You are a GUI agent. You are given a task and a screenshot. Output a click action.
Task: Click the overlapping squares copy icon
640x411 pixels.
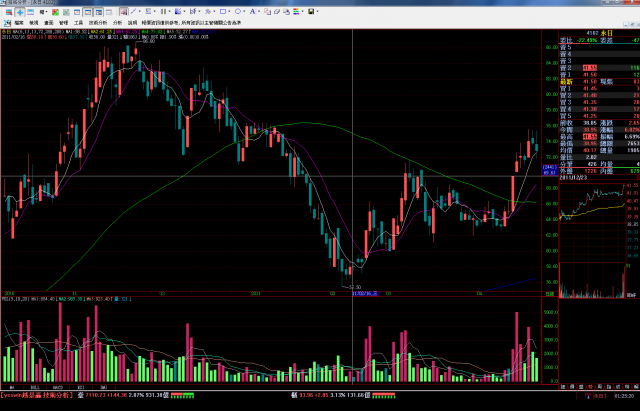pyautogui.click(x=267, y=12)
